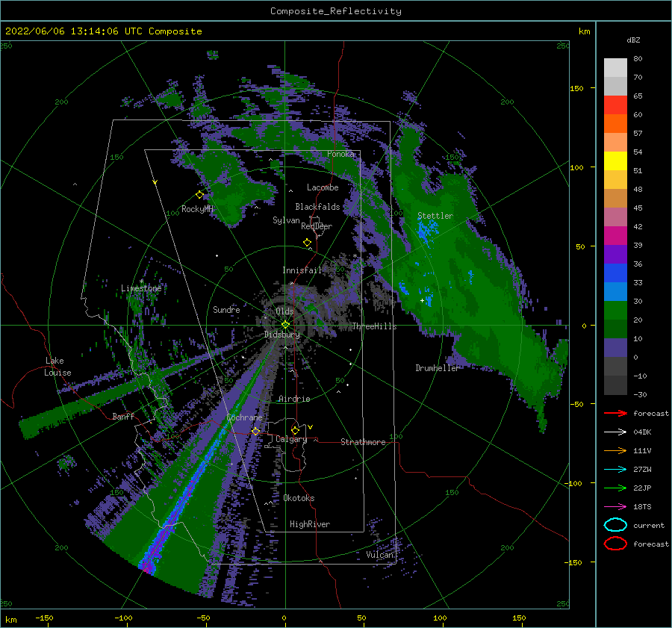672x628 pixels.
Task: Click the Olds city label
Action: 284,311
